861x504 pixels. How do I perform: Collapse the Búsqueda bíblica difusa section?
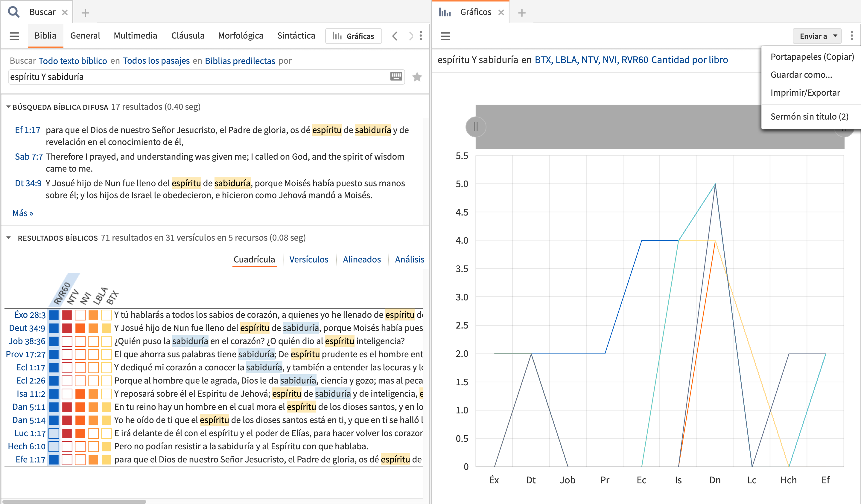(x=8, y=107)
